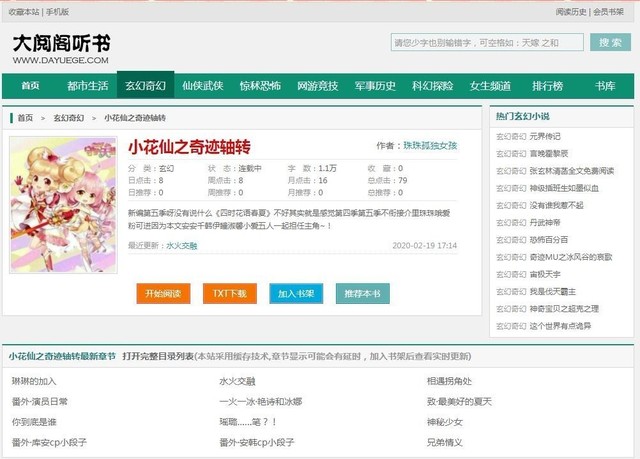The height and width of the screenshot is (459, 640).
Task: Click the 开始阅读 orange button
Action: tap(162, 294)
